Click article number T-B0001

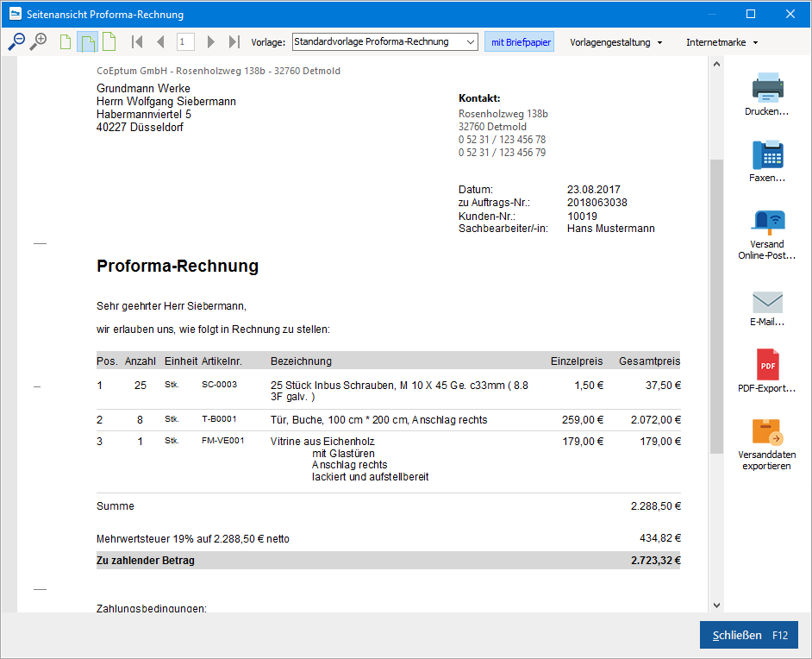(219, 418)
